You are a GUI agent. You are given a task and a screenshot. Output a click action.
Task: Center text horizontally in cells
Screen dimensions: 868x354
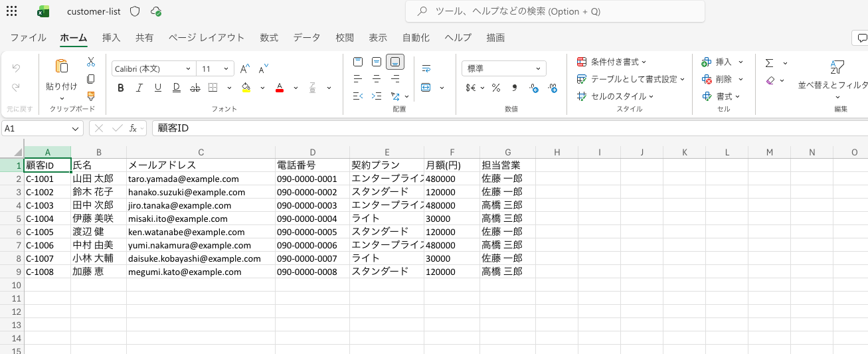377,79
